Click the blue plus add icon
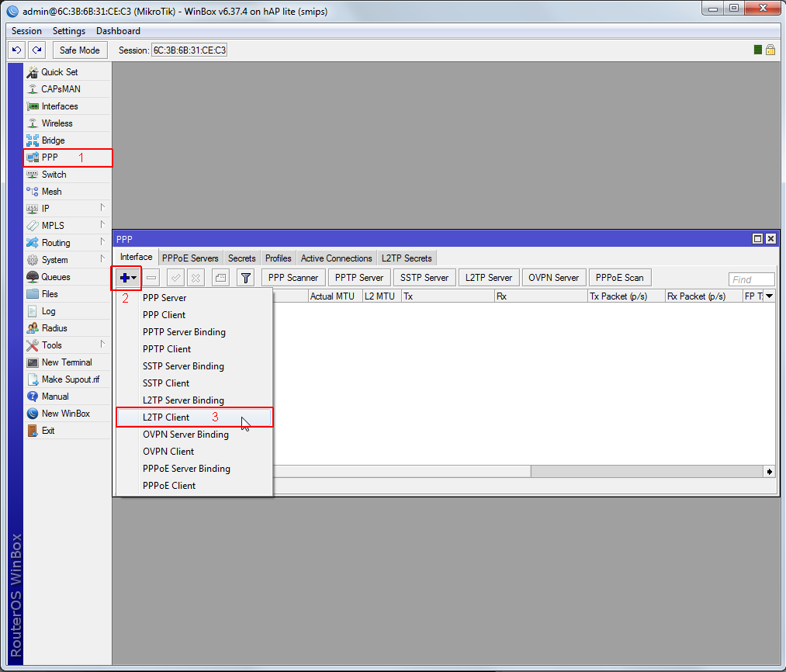This screenshot has width=786, height=672. coord(125,278)
